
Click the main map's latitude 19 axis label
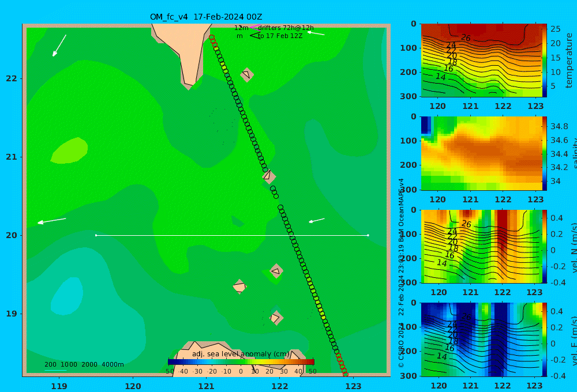coord(12,314)
